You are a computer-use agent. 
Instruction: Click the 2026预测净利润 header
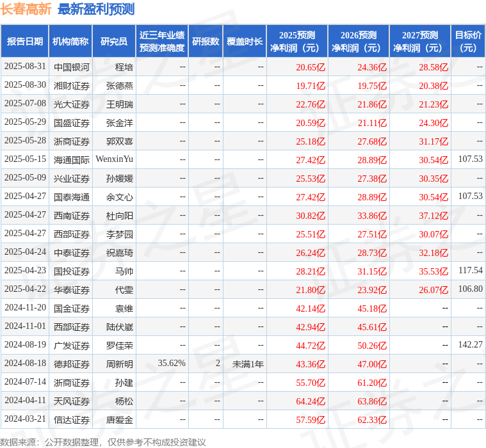359,42
